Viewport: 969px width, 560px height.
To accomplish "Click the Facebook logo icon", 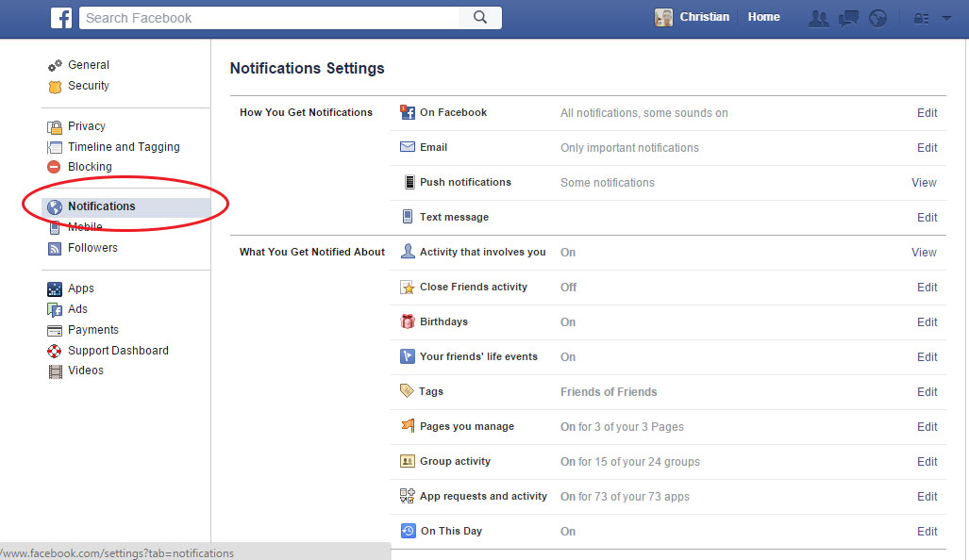I will (60, 18).
